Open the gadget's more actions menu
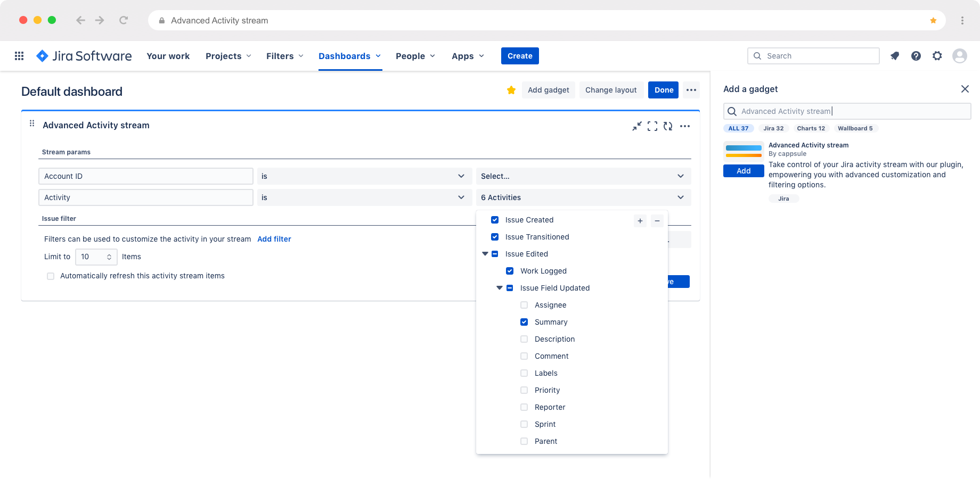This screenshot has width=980, height=479. pos(685,126)
